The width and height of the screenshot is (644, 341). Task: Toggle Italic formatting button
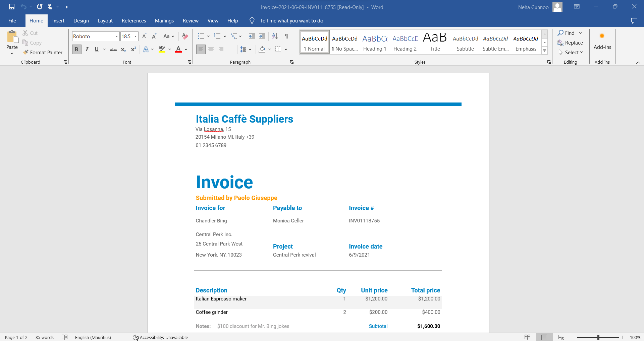tap(87, 50)
